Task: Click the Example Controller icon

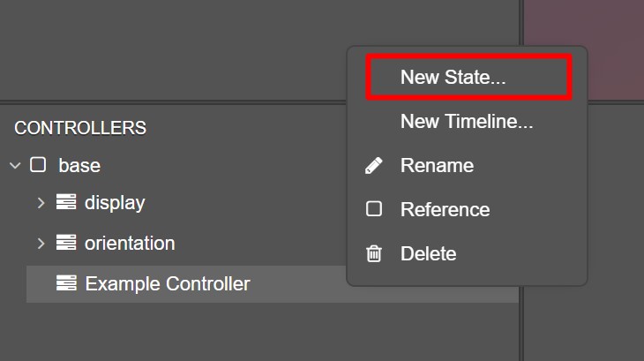Action: coord(66,283)
